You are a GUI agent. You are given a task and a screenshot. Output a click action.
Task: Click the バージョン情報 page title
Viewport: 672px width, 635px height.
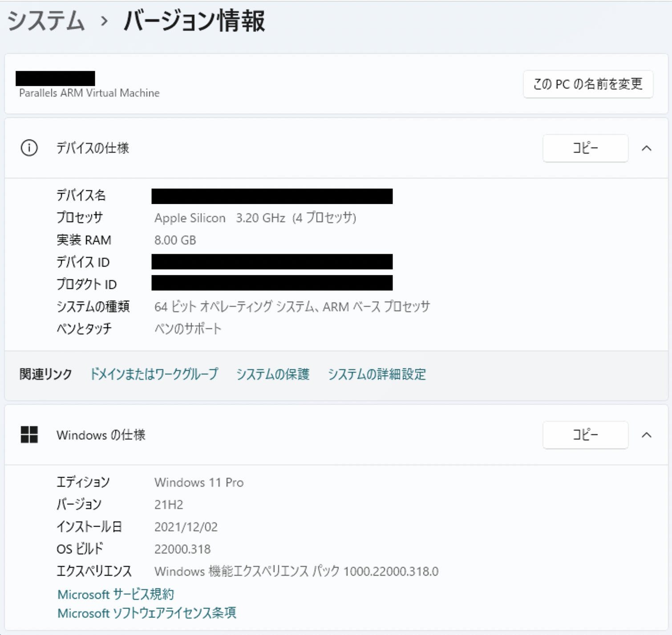(194, 21)
